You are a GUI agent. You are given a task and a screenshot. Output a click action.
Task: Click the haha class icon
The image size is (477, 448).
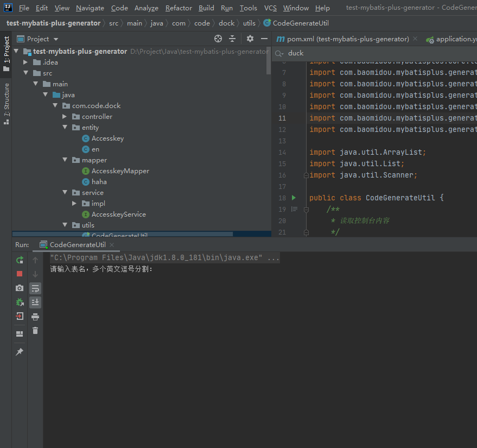click(86, 182)
